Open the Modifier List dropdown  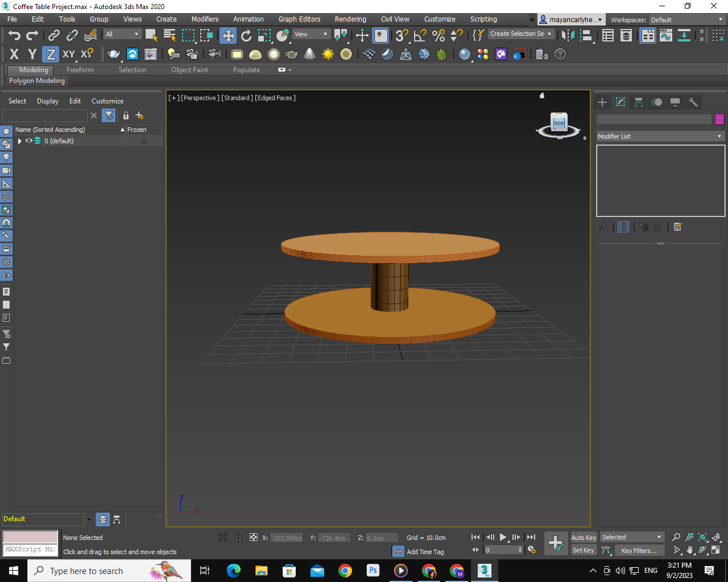point(660,136)
